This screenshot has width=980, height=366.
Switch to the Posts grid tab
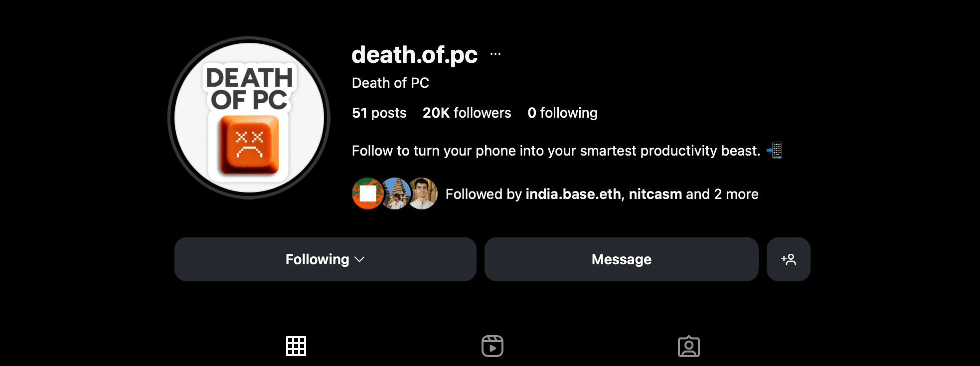[x=296, y=346]
